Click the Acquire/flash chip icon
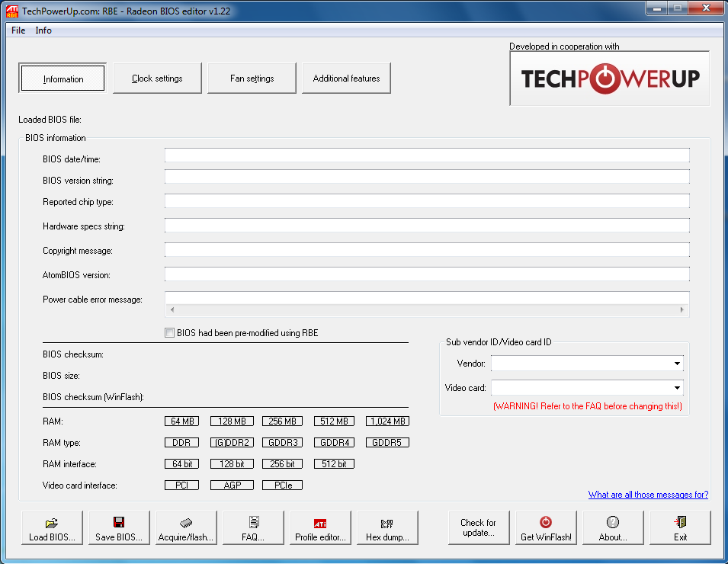 click(x=186, y=523)
